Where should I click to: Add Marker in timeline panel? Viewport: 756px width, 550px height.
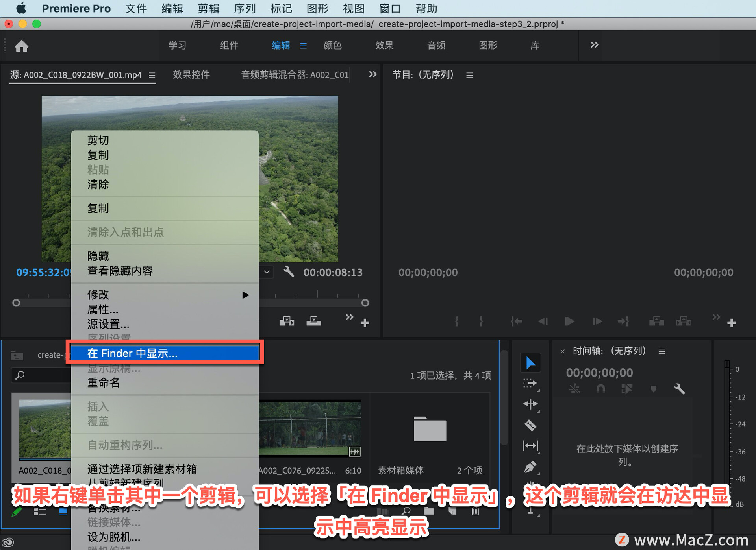(x=654, y=389)
